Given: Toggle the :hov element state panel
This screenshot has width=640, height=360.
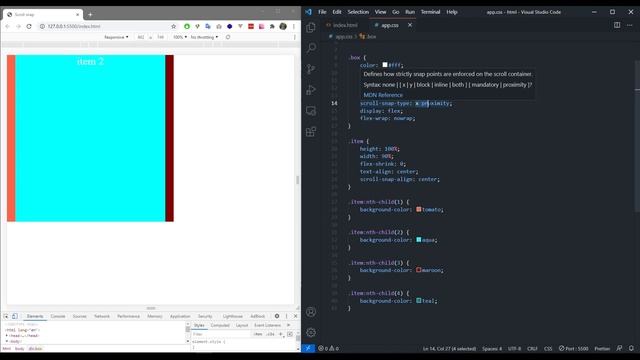Looking at the screenshot, I should [x=258, y=334].
